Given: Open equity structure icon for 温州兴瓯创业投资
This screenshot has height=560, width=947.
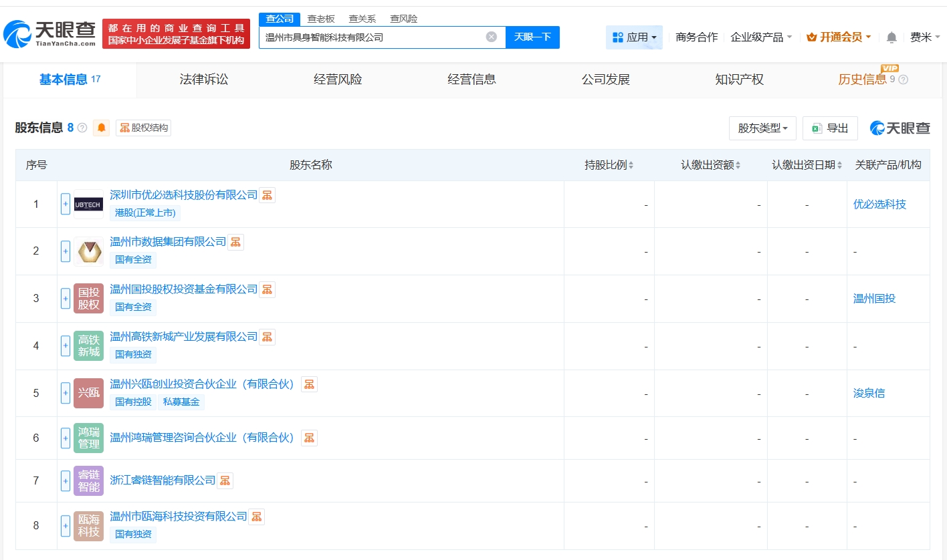Looking at the screenshot, I should [x=309, y=384].
